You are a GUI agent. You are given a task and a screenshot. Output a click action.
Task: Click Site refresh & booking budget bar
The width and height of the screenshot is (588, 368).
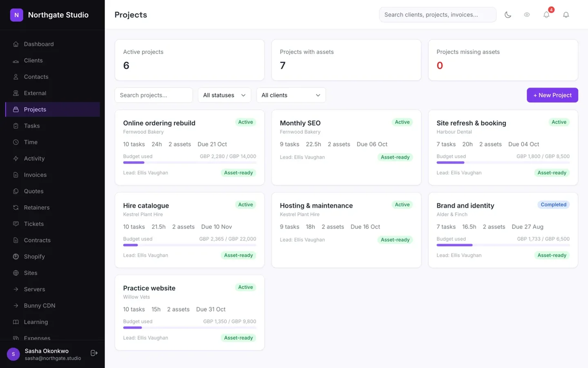point(503,162)
